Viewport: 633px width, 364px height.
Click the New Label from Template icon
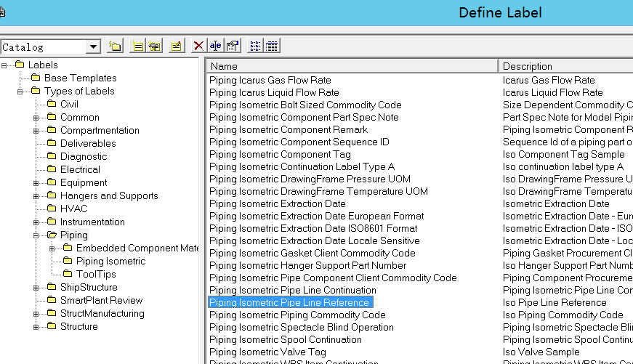point(154,46)
